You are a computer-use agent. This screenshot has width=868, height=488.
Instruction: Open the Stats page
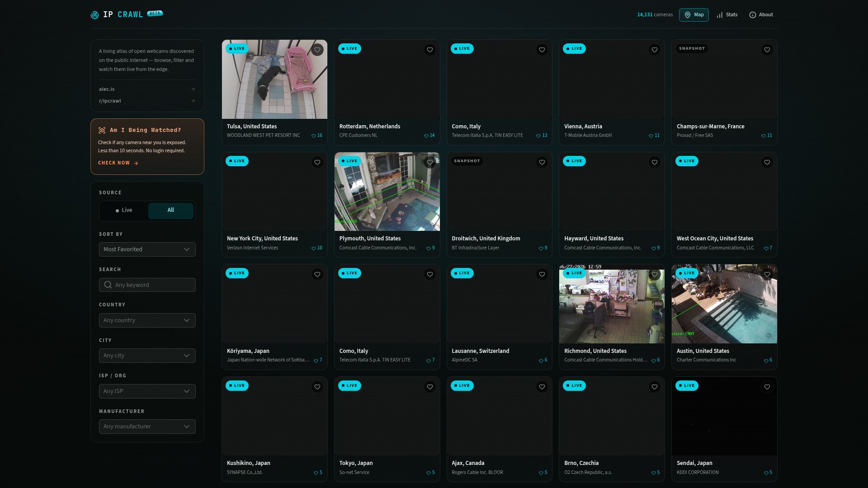tap(727, 15)
